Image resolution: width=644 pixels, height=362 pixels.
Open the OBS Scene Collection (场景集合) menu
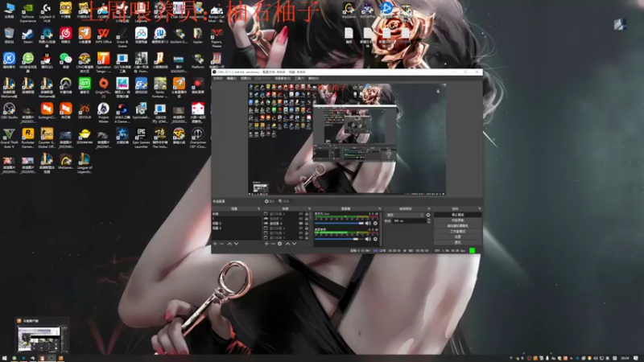coord(283,78)
